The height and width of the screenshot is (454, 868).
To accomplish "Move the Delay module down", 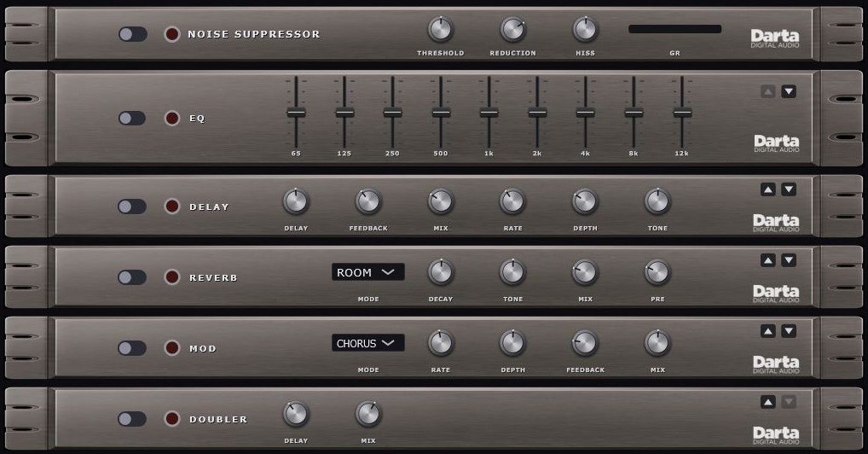I will (789, 189).
